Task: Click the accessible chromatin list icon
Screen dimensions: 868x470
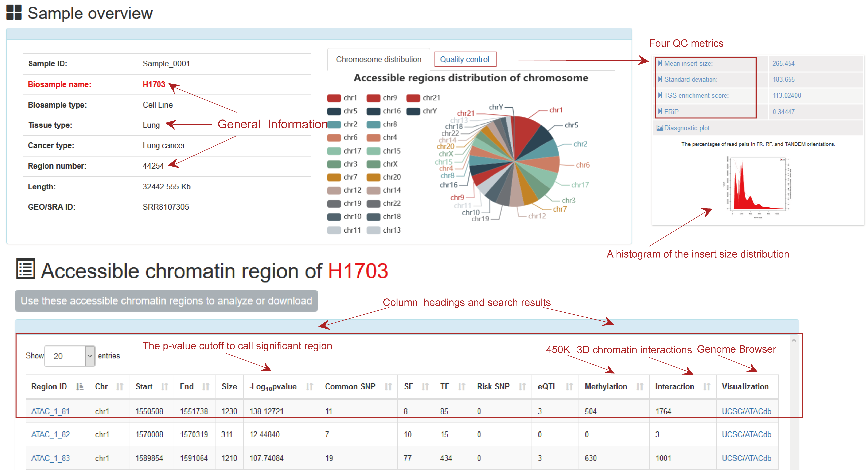Action: tap(26, 268)
